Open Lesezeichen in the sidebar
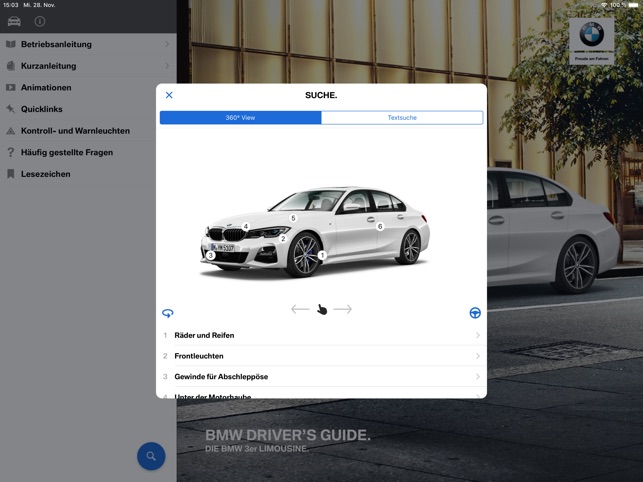 tap(88, 174)
